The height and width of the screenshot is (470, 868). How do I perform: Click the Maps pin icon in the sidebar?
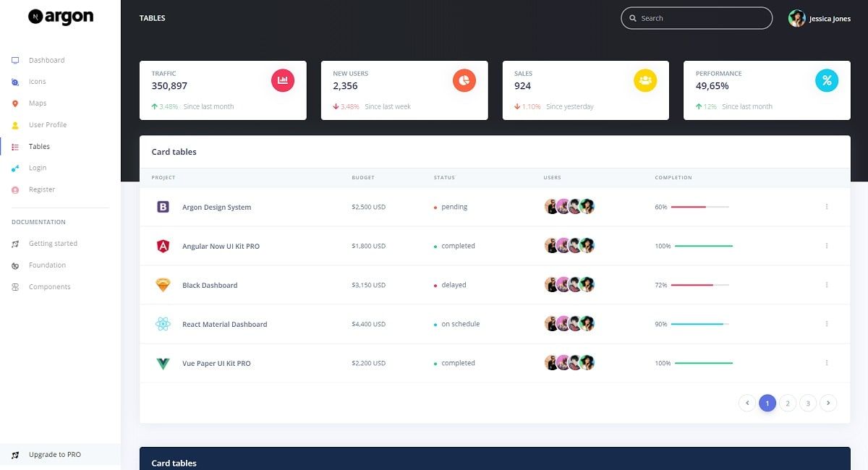(15, 103)
